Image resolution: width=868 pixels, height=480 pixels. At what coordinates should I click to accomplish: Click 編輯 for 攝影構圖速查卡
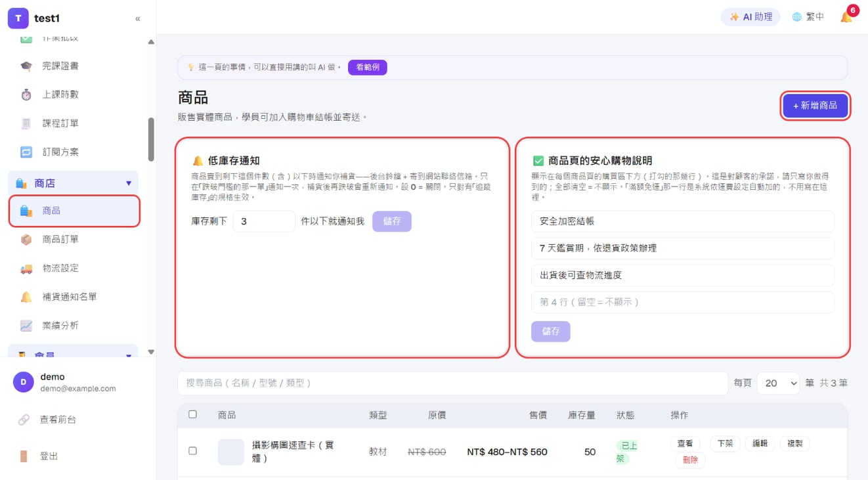(760, 444)
